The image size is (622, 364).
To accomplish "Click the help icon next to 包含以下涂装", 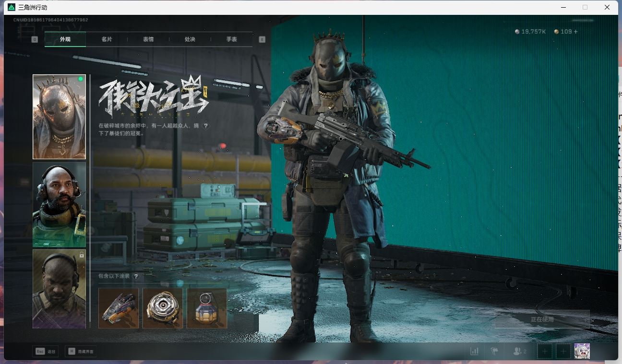I will coord(136,276).
